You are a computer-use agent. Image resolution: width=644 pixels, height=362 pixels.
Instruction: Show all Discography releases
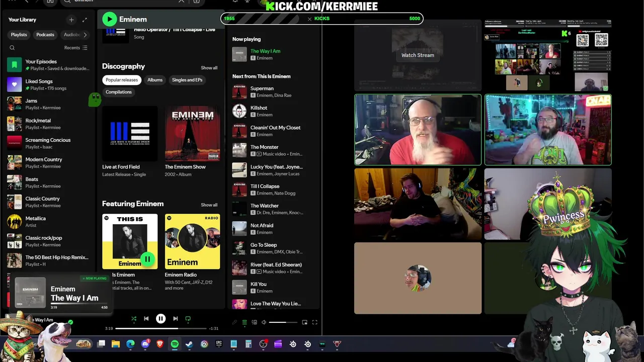tap(209, 68)
